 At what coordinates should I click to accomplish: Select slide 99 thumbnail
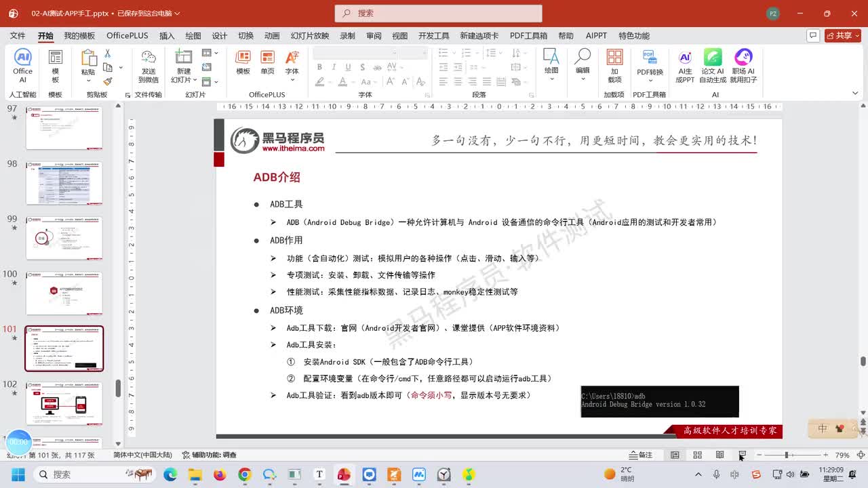tap(64, 238)
